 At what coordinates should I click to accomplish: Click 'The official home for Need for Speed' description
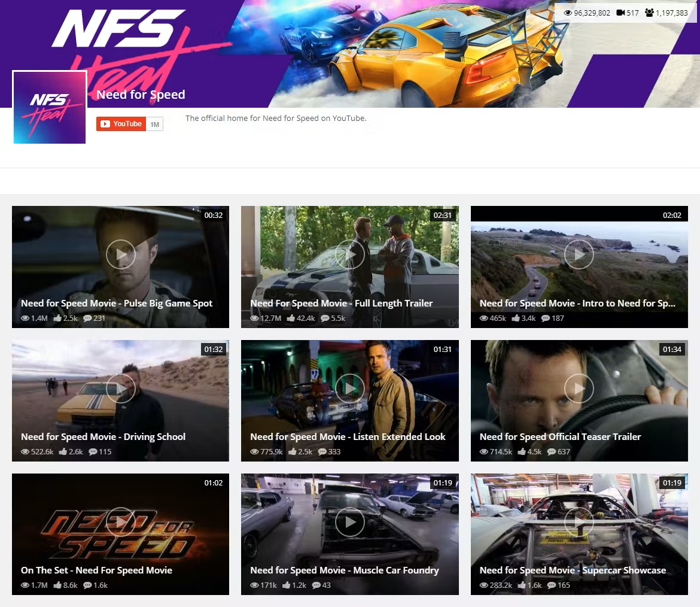point(276,119)
